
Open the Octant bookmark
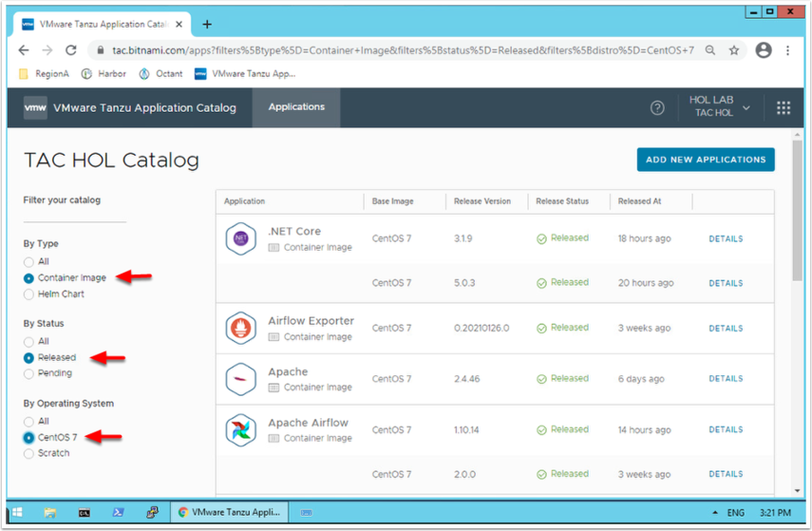[x=161, y=73]
